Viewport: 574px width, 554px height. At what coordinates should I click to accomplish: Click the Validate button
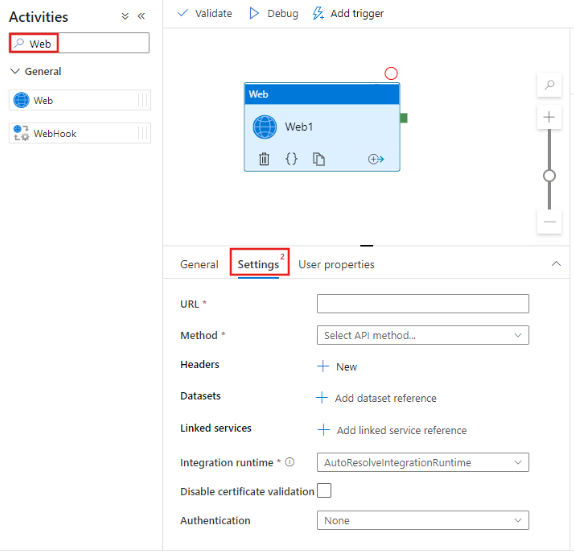click(x=205, y=13)
